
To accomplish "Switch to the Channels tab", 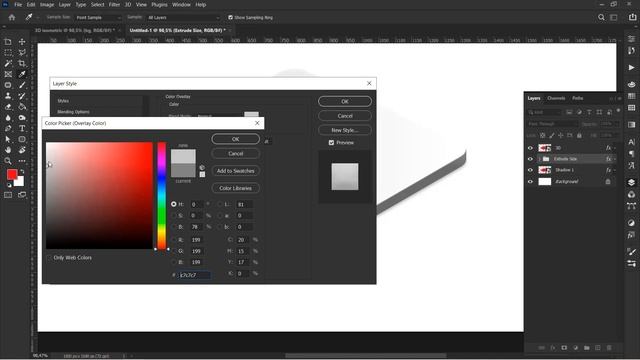I will (556, 98).
